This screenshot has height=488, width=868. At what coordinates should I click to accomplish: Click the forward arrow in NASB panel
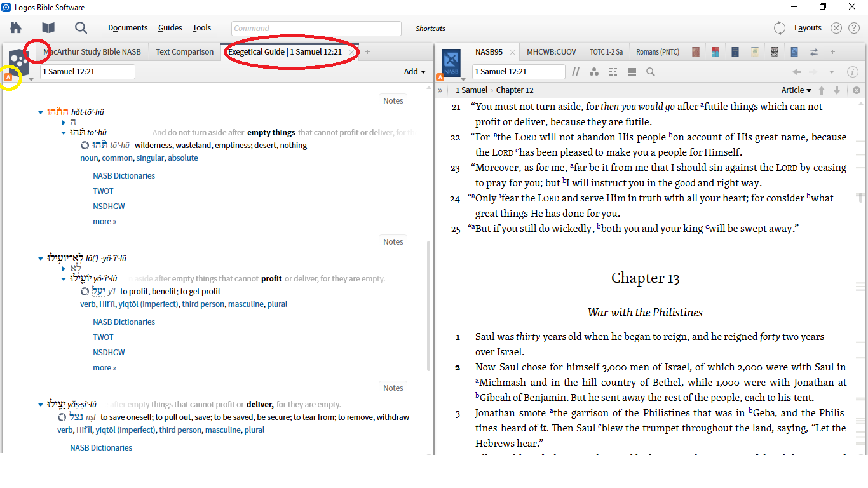[814, 72]
